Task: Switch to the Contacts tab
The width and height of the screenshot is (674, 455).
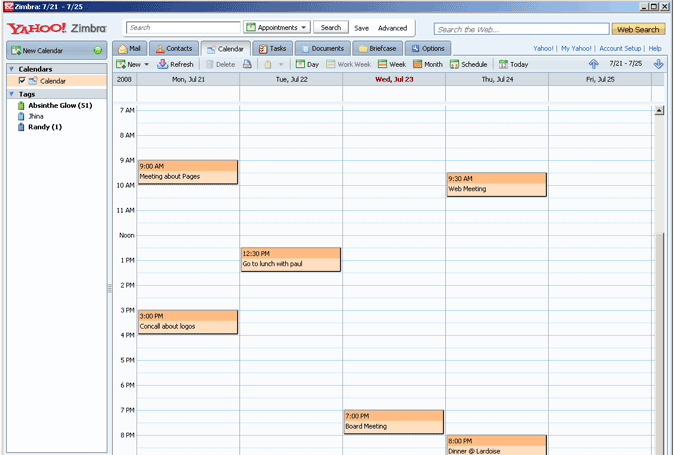Action: (174, 49)
